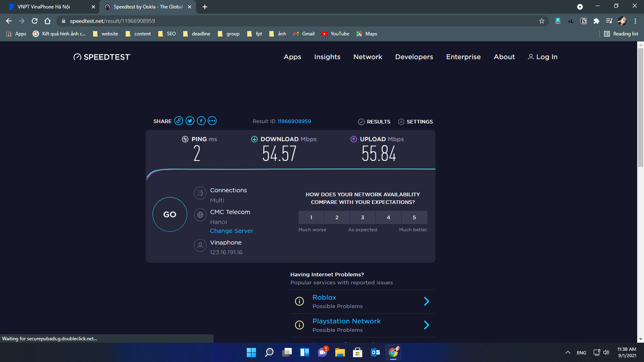644x362 pixels.
Task: Open Microsoft Store from the taskbar
Action: pos(358,353)
